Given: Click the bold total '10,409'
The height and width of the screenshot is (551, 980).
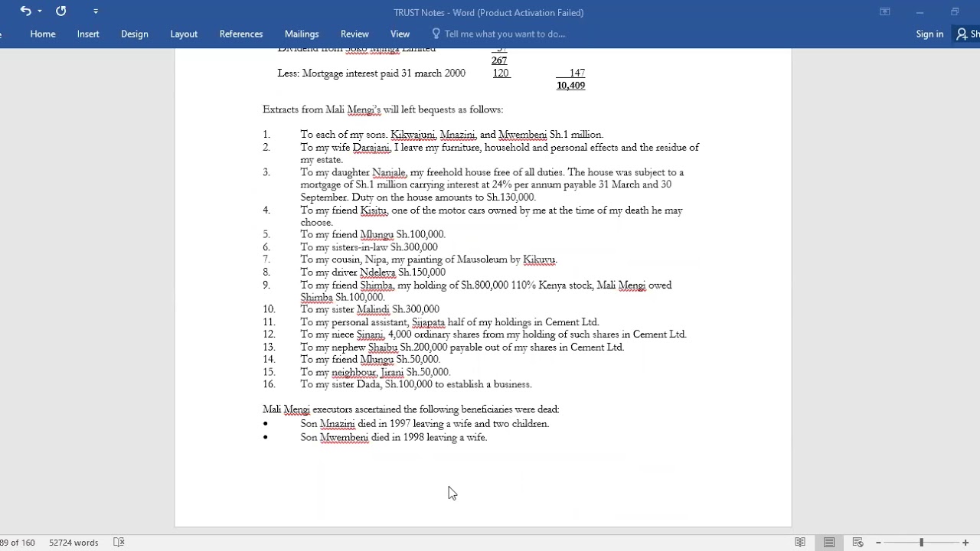Looking at the screenshot, I should tap(570, 86).
